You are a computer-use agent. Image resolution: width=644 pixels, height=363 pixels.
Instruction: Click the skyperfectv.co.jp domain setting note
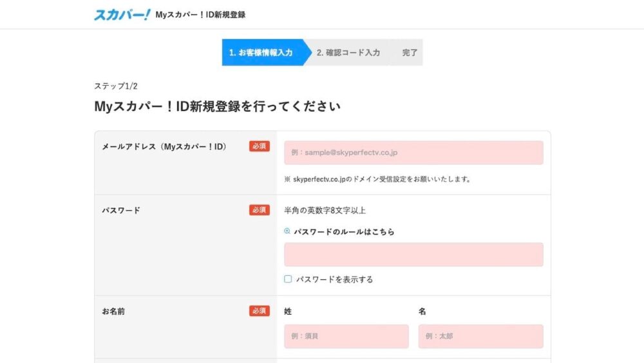[x=377, y=179]
